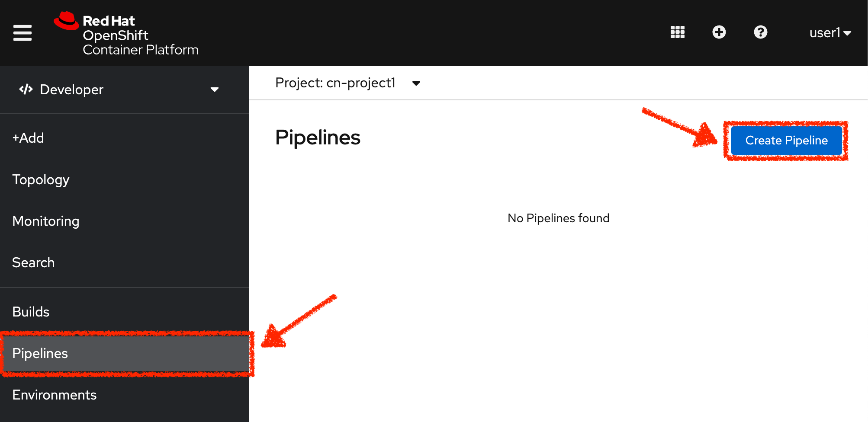This screenshot has width=868, height=422.
Task: Open the Search page in sidebar
Action: pyautogui.click(x=33, y=262)
